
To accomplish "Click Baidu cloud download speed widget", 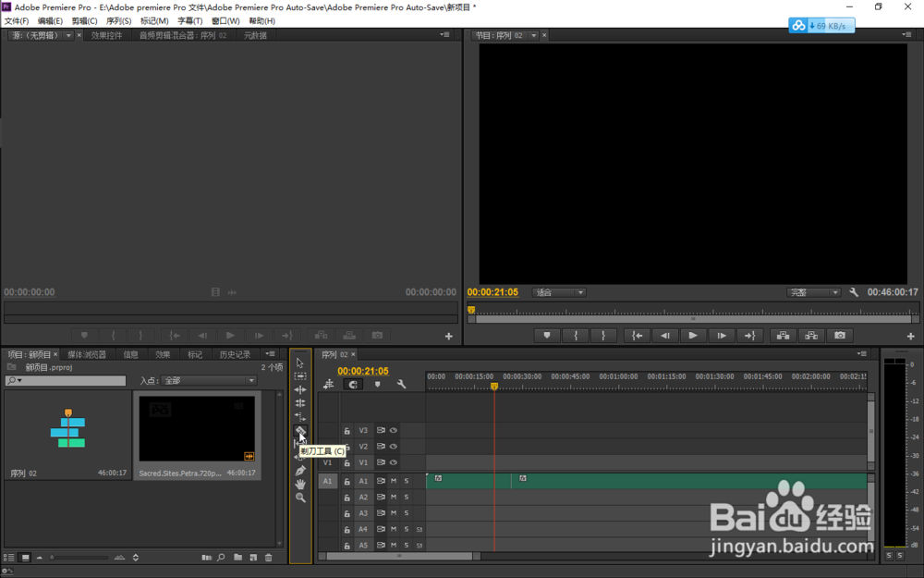I will click(821, 25).
